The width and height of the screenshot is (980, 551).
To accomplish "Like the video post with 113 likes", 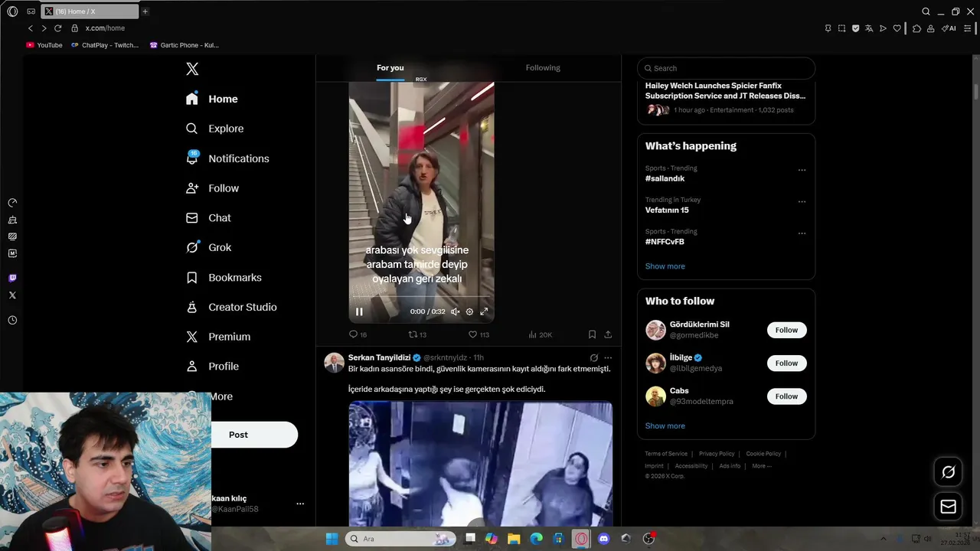I will point(479,334).
